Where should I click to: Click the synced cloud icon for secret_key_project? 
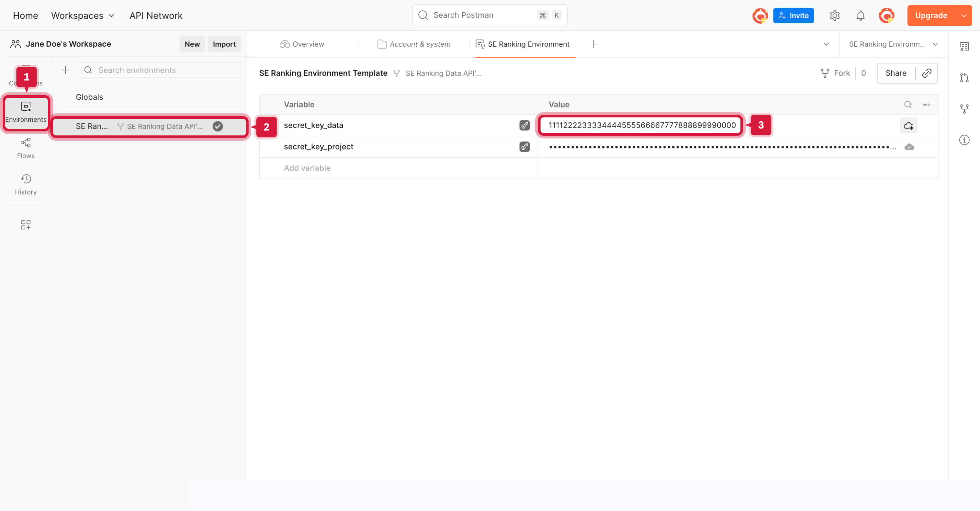909,147
